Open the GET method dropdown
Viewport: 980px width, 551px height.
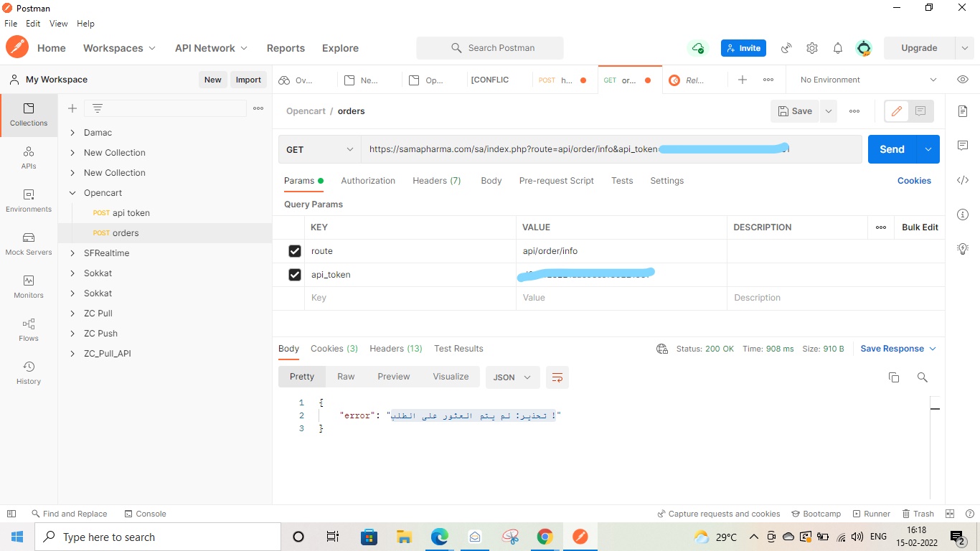[319, 149]
